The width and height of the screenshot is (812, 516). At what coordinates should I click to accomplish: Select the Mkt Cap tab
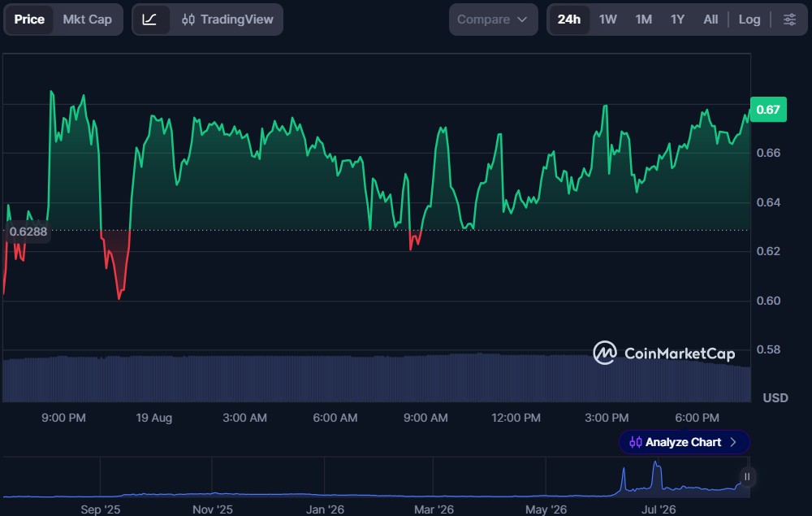click(88, 20)
